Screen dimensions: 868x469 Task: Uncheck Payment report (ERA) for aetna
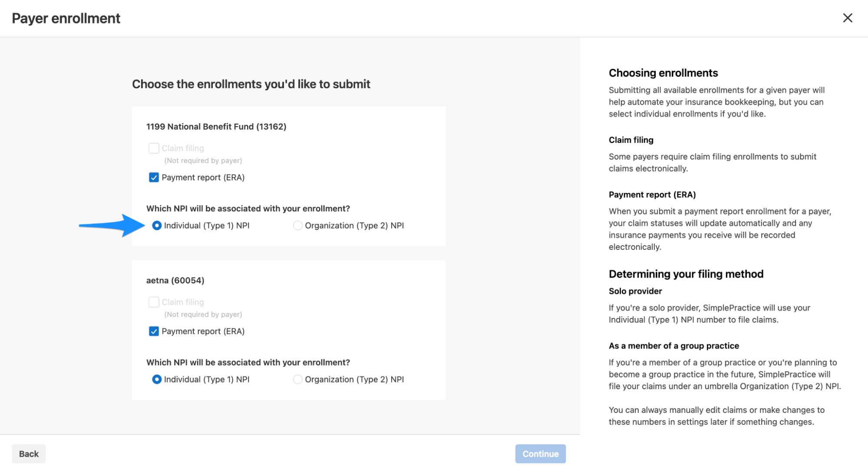coord(154,331)
